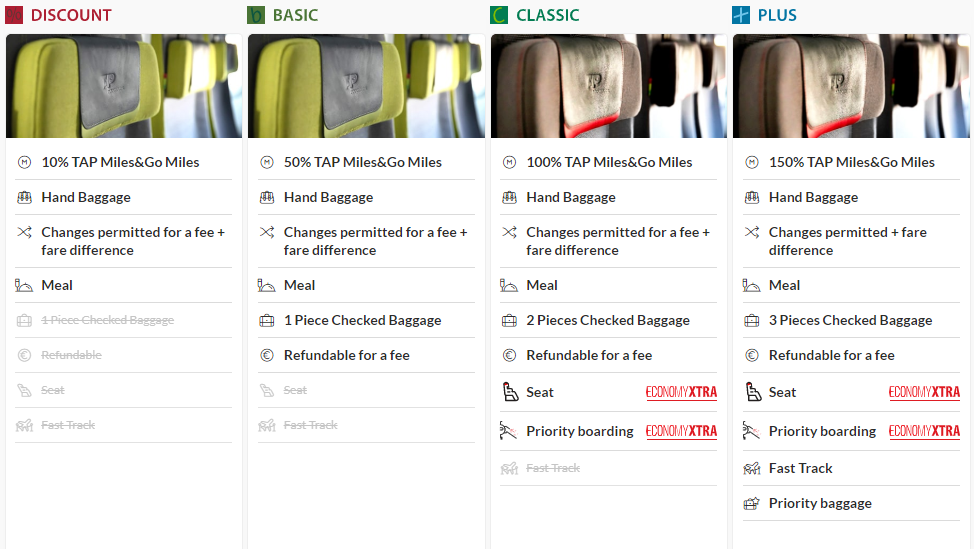This screenshot has width=974, height=549.
Task: Click the Basic fare header icon
Action: pos(256,15)
